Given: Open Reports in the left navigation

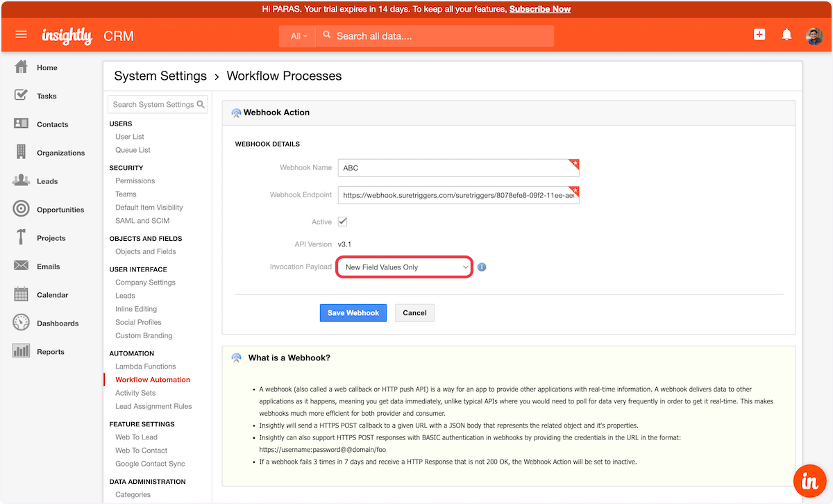Looking at the screenshot, I should coord(51,352).
